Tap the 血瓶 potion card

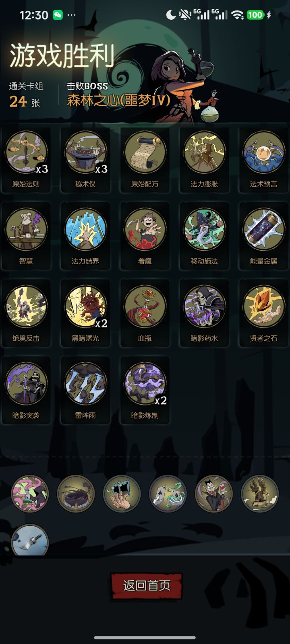click(145, 313)
